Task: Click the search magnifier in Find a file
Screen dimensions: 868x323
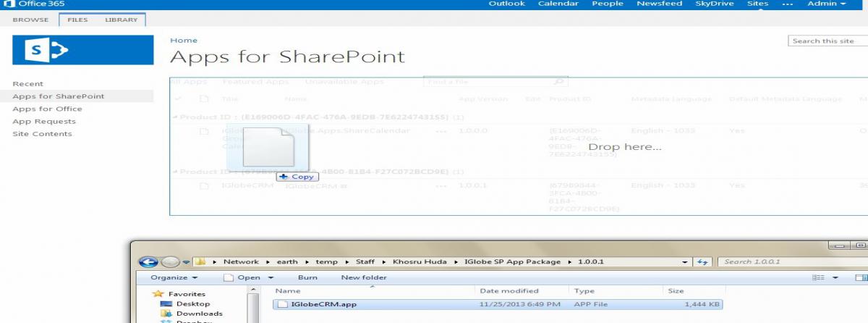Action: (x=558, y=82)
